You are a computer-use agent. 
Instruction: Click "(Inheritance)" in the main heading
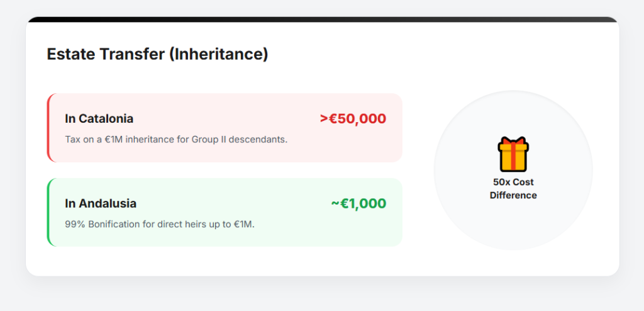pos(218,54)
